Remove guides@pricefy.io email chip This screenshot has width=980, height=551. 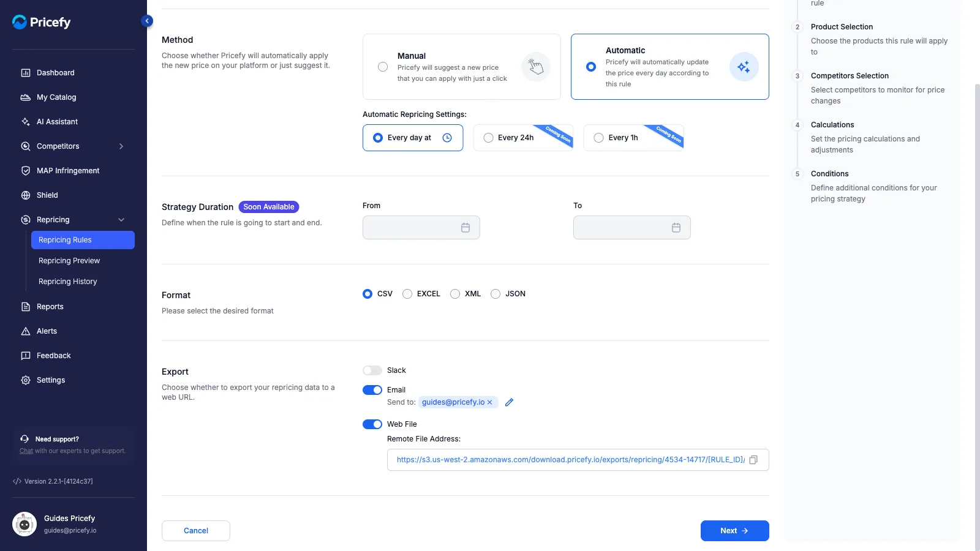[490, 402]
